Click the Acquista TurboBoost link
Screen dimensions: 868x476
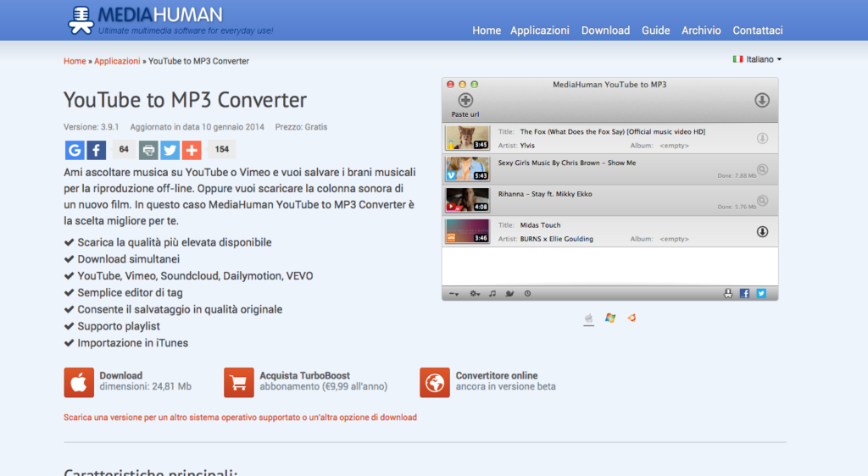click(x=323, y=381)
